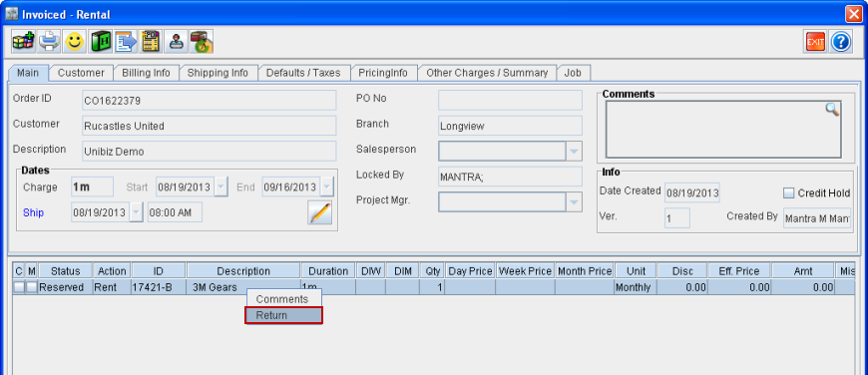Click the Description column header in the grid
The width and height of the screenshot is (868, 375).
[243, 271]
